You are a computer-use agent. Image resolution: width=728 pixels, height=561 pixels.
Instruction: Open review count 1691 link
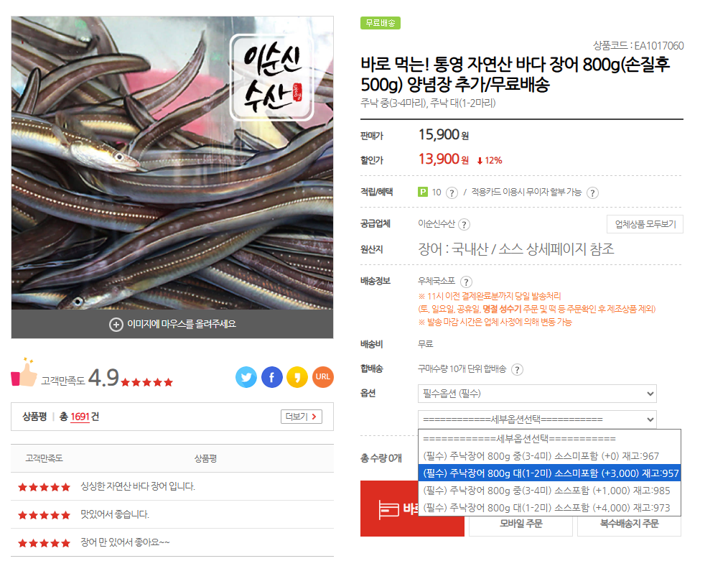80,417
